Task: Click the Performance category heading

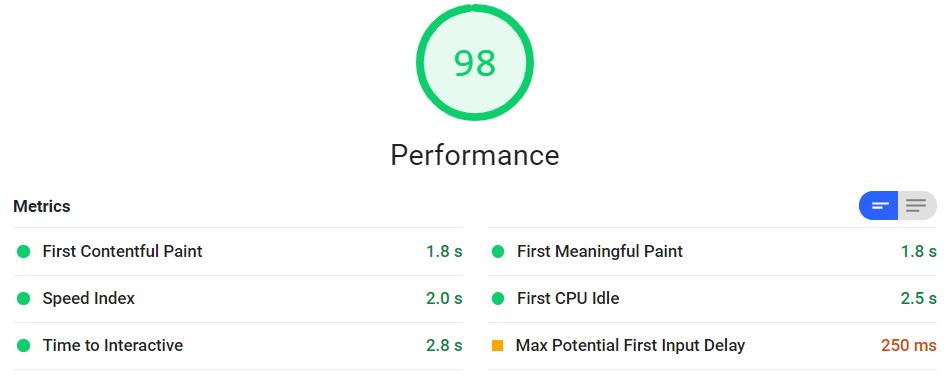Action: (474, 155)
